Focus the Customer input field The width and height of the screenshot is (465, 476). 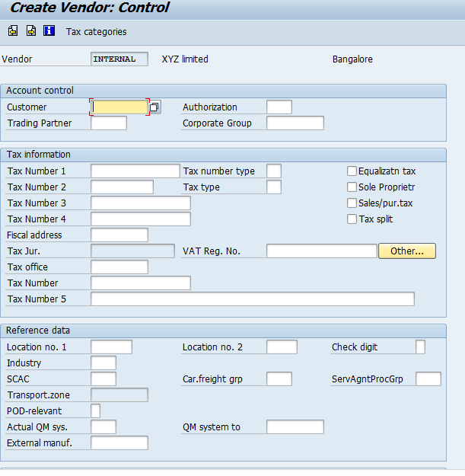click(x=119, y=107)
